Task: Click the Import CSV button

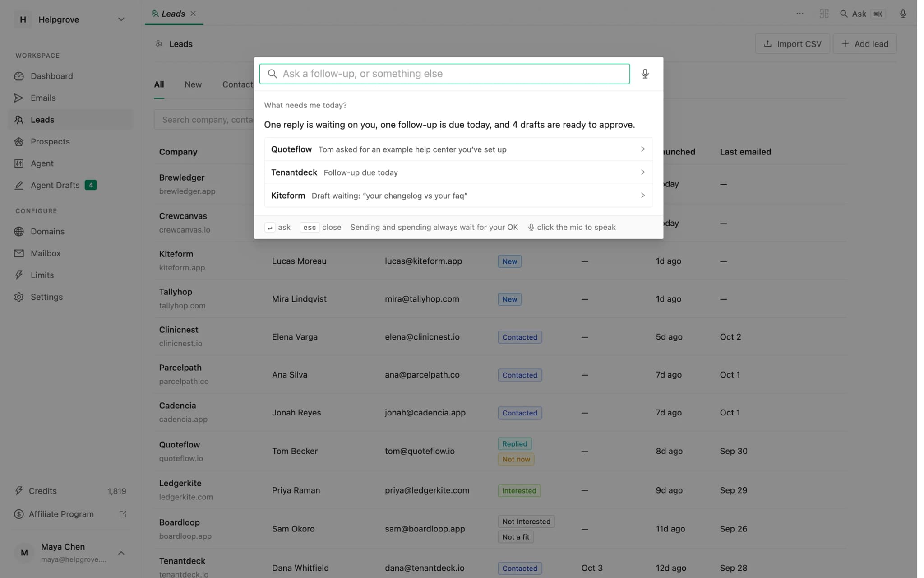Action: (x=792, y=44)
